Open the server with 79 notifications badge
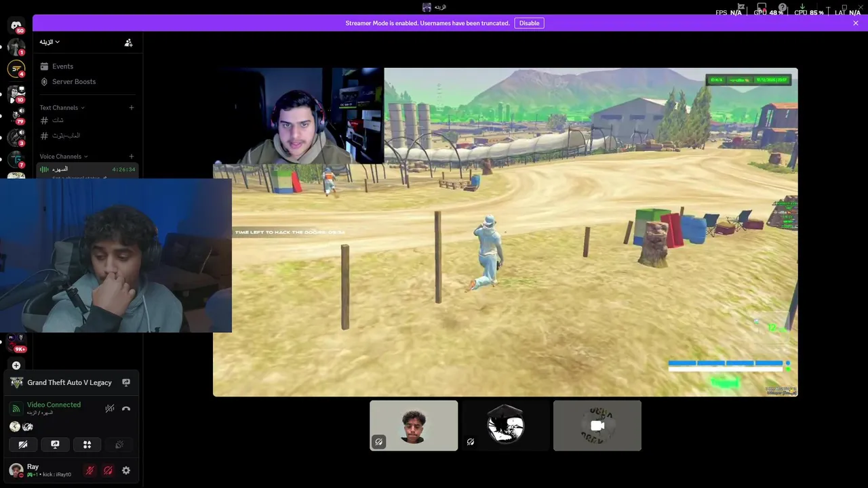Screen dimensions: 868x488 tap(16, 116)
